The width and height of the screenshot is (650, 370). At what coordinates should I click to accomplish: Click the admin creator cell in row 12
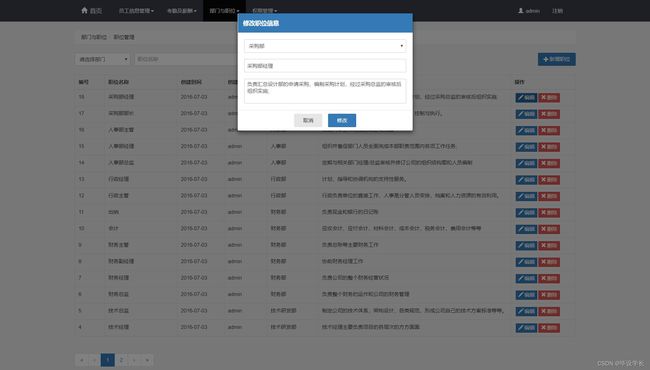pos(235,195)
